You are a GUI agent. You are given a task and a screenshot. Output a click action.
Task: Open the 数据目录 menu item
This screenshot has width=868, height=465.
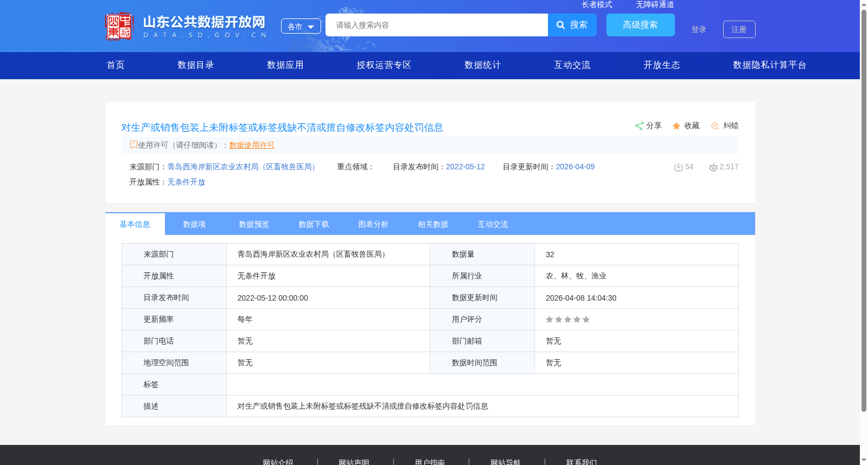[x=196, y=65]
